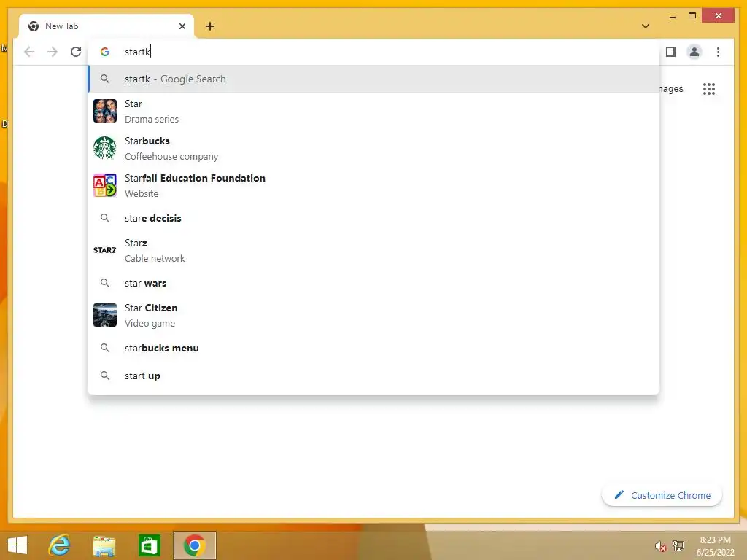
Task: Launch Internet Explorer from the taskbar
Action: pos(60,545)
